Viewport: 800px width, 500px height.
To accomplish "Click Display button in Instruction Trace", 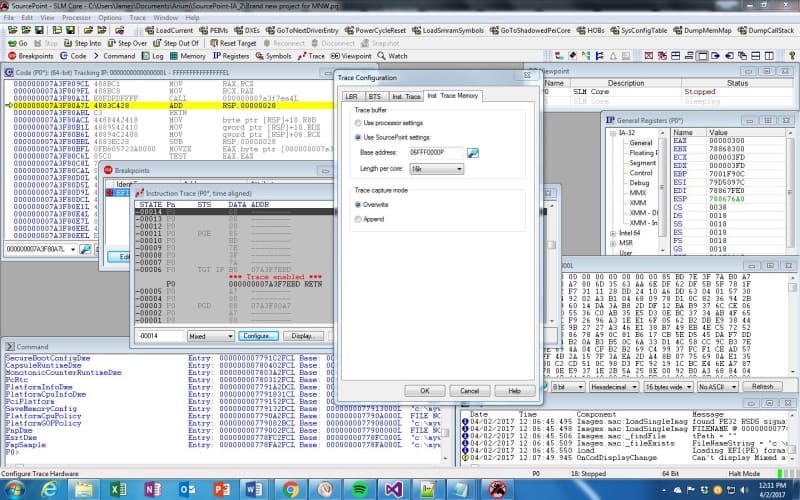I will 303,336.
